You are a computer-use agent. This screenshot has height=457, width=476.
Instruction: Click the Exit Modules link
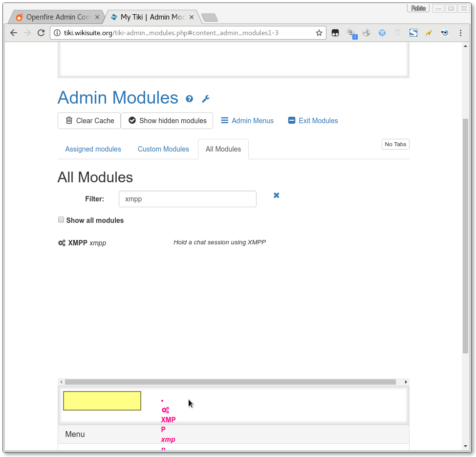tap(313, 121)
